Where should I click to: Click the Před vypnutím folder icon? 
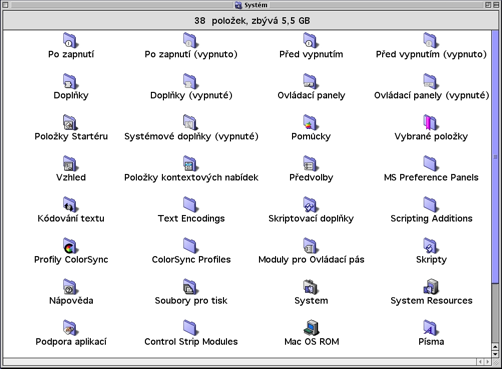pos(311,41)
